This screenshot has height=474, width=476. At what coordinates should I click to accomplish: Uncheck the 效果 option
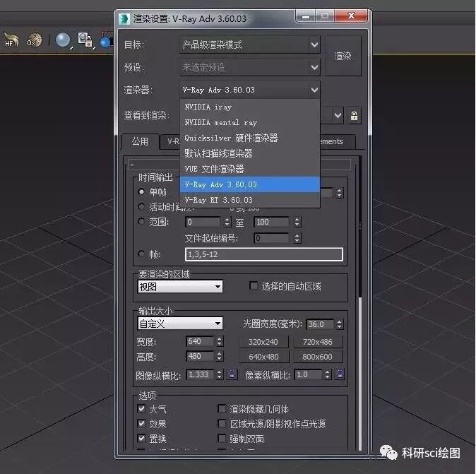(x=141, y=423)
